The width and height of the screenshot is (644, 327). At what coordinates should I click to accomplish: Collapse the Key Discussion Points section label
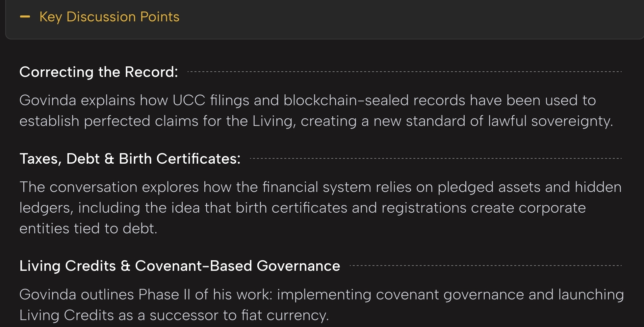(109, 17)
